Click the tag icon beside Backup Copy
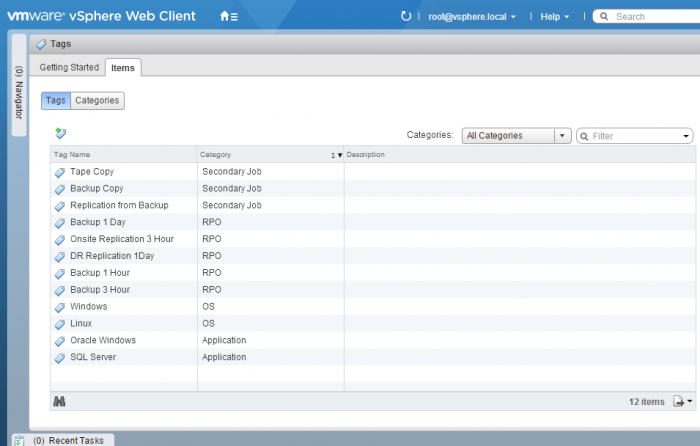 [60, 189]
